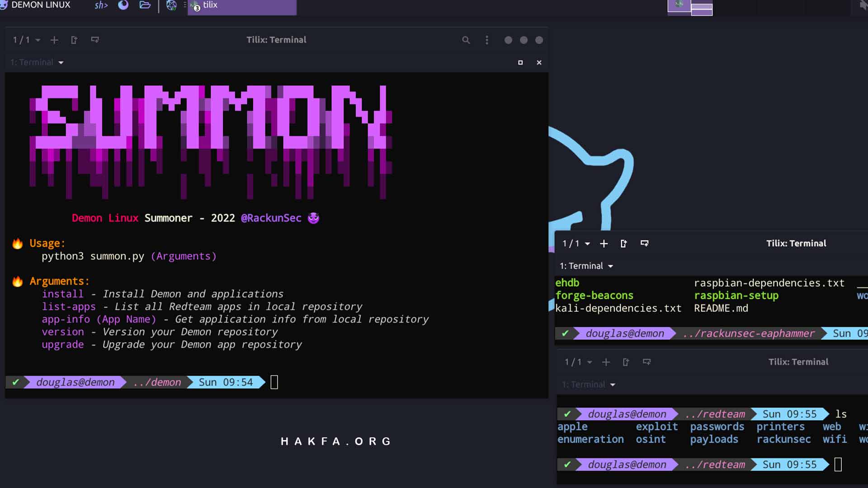Expand '1: Terminal' dropdown in eaphammer window
Image resolution: width=868 pixels, height=488 pixels.
pos(586,266)
